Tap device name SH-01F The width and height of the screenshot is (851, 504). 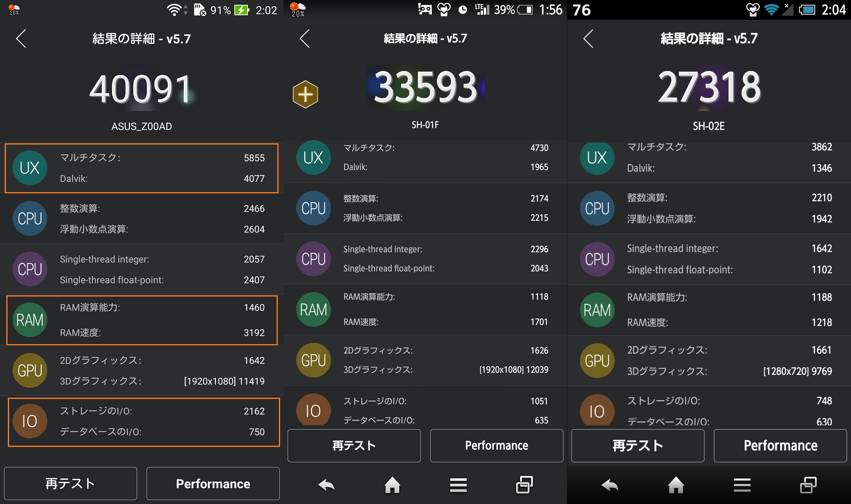(x=425, y=125)
